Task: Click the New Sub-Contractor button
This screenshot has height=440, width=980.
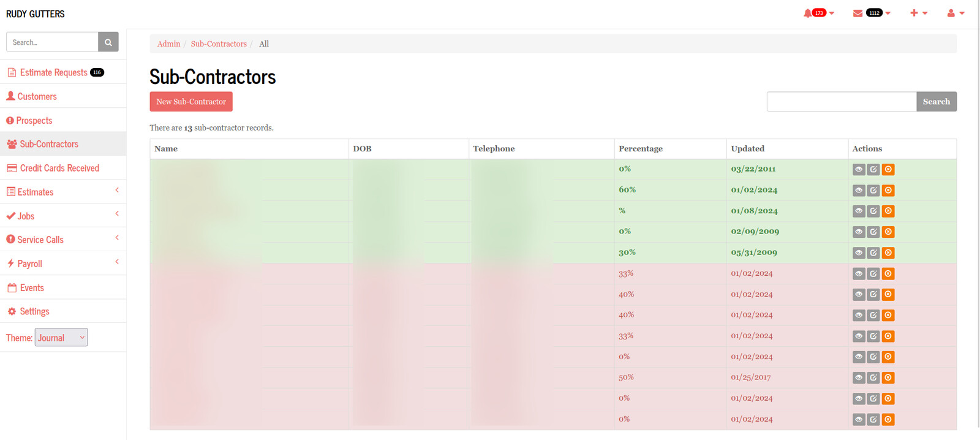Action: 191,102
